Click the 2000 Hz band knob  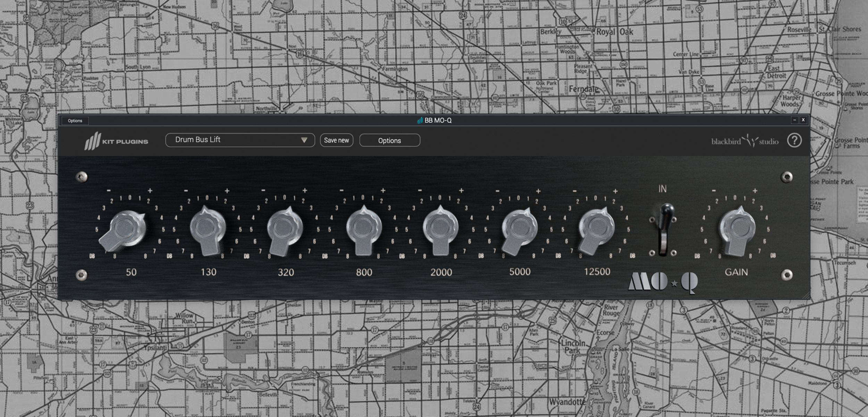(440, 228)
